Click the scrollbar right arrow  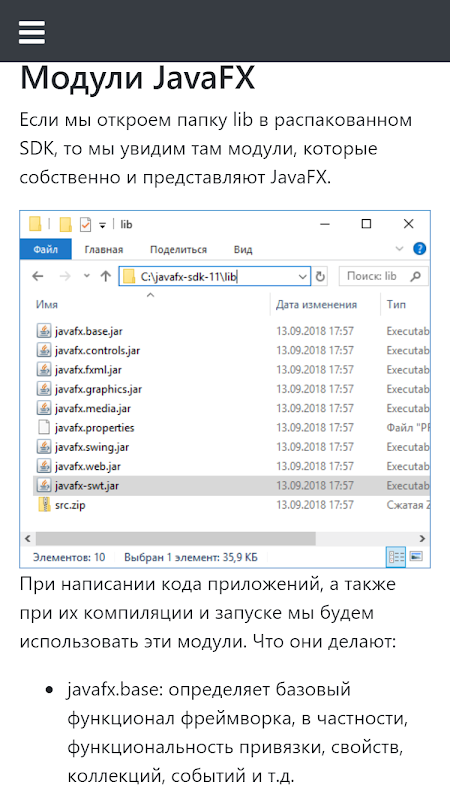[x=422, y=538]
